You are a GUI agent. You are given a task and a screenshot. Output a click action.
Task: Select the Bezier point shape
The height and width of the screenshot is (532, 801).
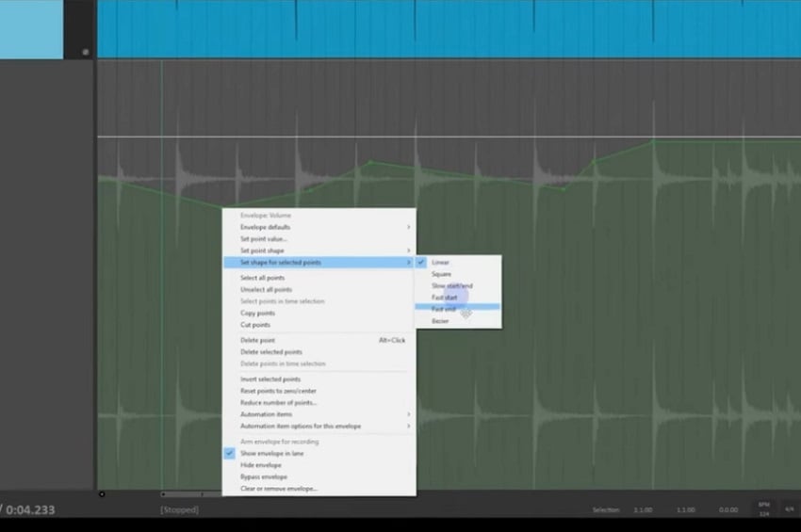(458, 321)
